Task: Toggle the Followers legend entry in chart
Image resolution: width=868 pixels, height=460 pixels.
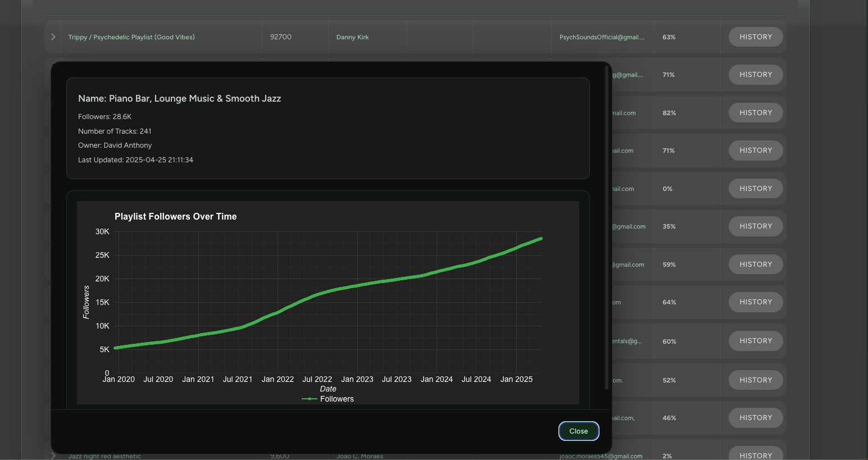Action: 328,399
